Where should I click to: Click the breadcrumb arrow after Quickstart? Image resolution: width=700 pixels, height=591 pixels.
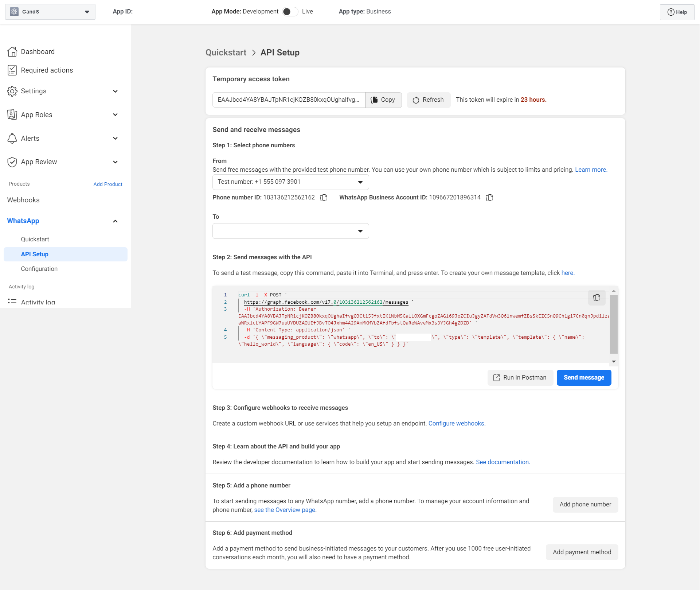point(254,53)
